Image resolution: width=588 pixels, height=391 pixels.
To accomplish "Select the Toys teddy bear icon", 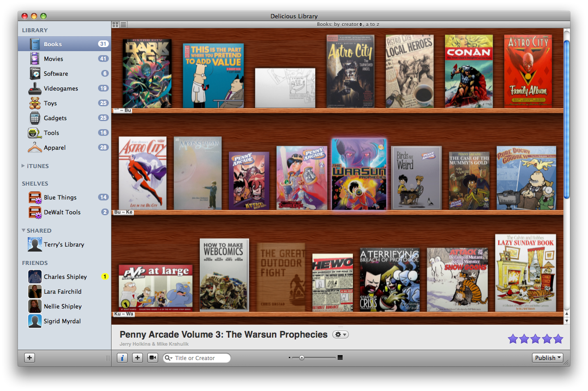I will click(x=35, y=103).
